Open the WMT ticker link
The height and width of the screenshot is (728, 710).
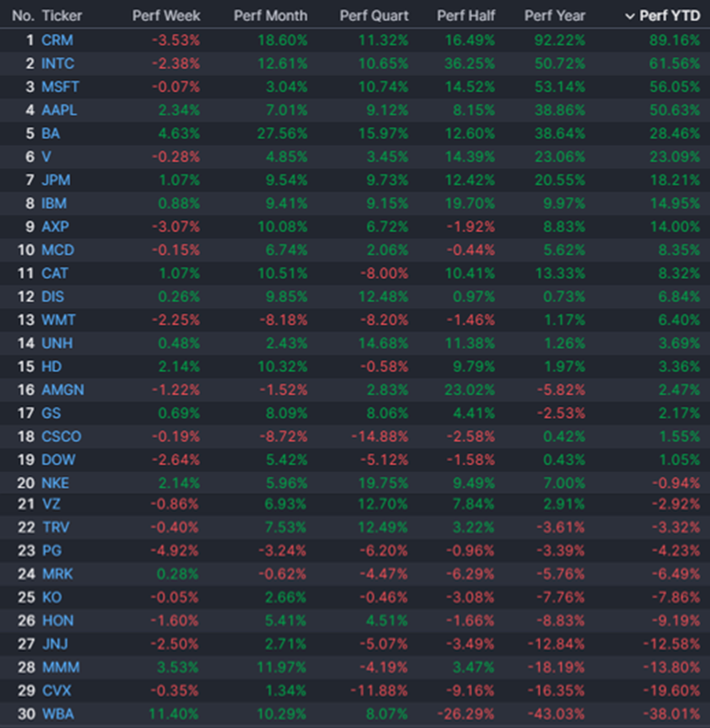[x=58, y=320]
